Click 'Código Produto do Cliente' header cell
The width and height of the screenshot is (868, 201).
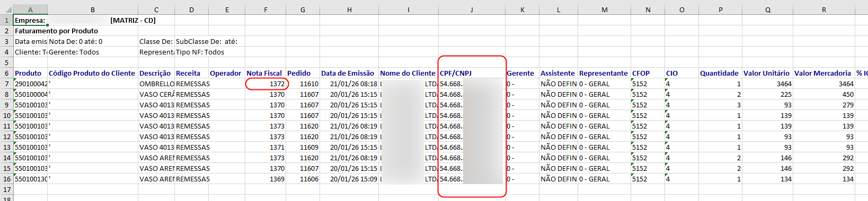92,73
